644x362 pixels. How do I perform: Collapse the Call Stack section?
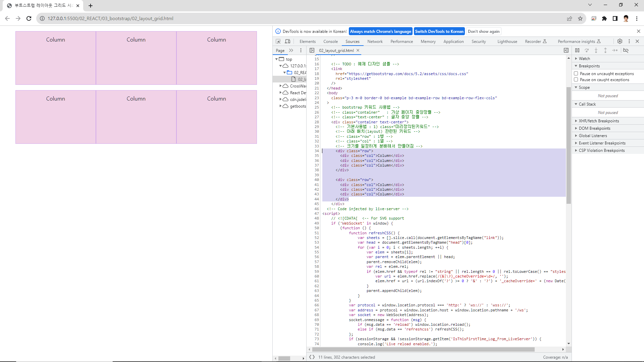587,104
